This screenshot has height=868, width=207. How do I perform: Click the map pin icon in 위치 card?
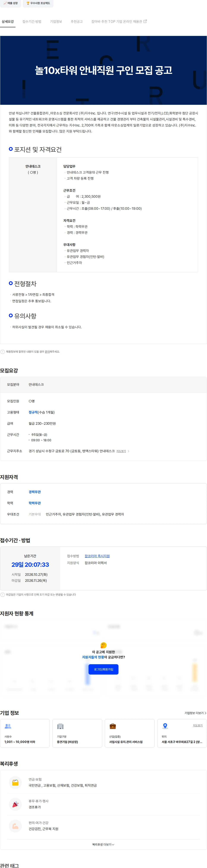coord(165,726)
